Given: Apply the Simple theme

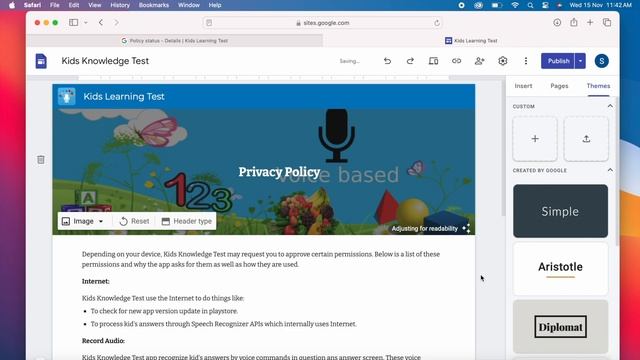Looking at the screenshot, I should pos(560,211).
